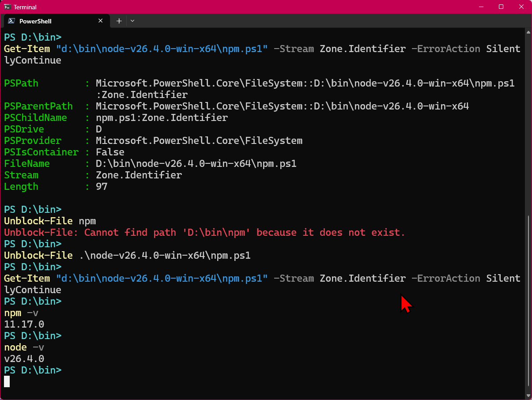The image size is (532, 400).
Task: Click the terminal cursor block at the bottom
Action: click(7, 382)
